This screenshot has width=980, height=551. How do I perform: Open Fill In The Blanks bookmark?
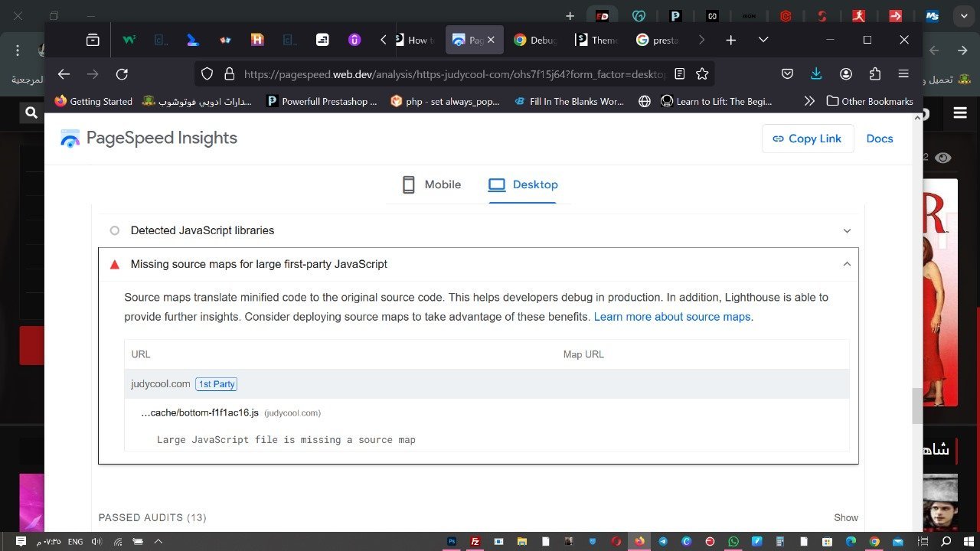(x=569, y=101)
